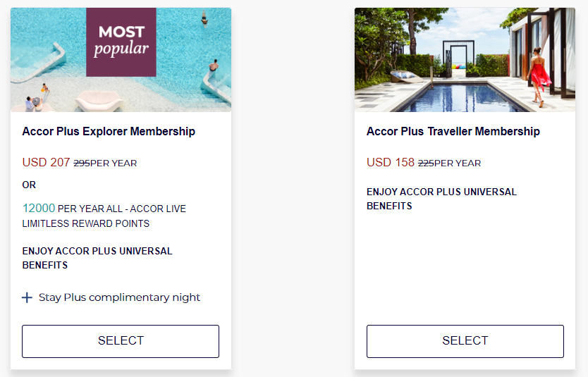
Task: Expand Stay Plus complimentary night plus icon
Action: (27, 298)
